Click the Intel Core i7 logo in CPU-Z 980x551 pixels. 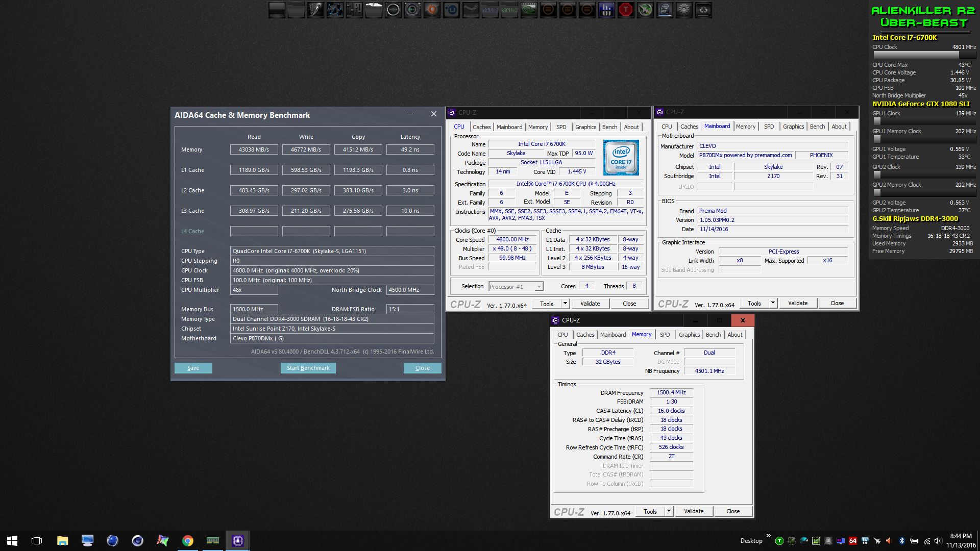pyautogui.click(x=621, y=158)
